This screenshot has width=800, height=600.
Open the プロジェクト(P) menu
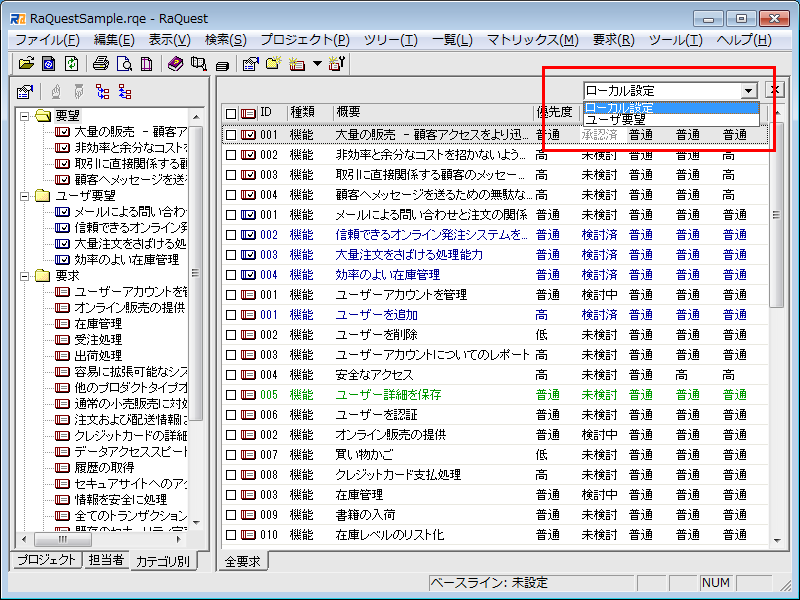[x=305, y=40]
